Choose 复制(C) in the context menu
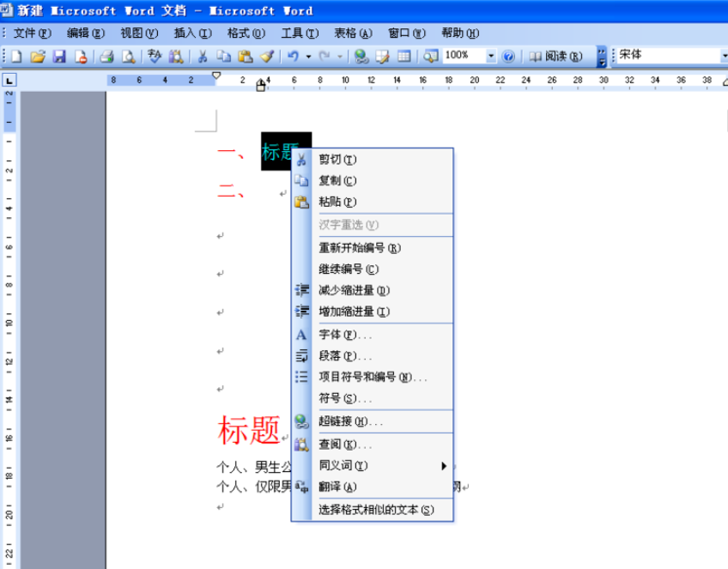 tap(373, 181)
